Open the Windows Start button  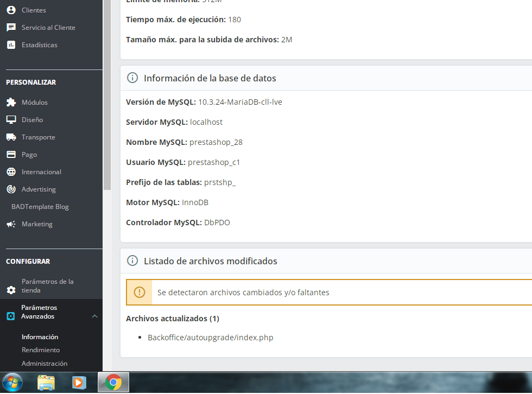pos(12,382)
